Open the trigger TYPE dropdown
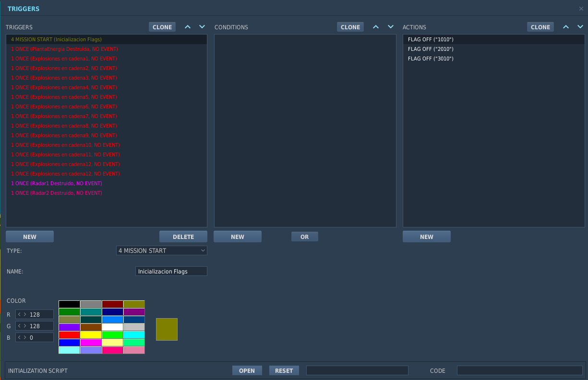This screenshot has height=380, width=588. pos(162,250)
